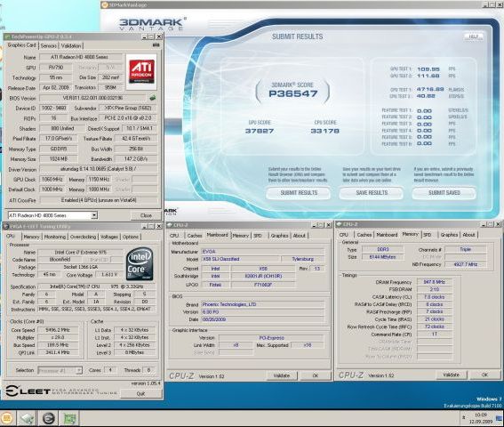Click Submit Results button in 3DMark Vantage

click(x=299, y=193)
